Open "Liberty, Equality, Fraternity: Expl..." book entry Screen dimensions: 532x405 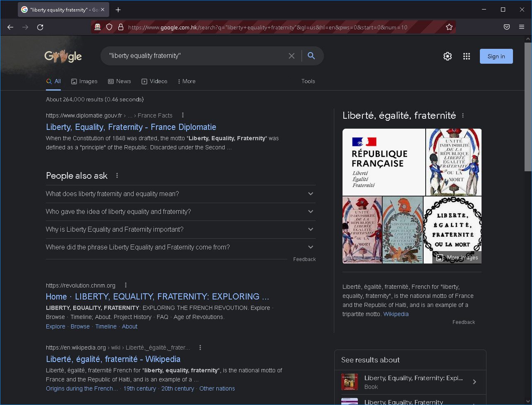pyautogui.click(x=410, y=382)
